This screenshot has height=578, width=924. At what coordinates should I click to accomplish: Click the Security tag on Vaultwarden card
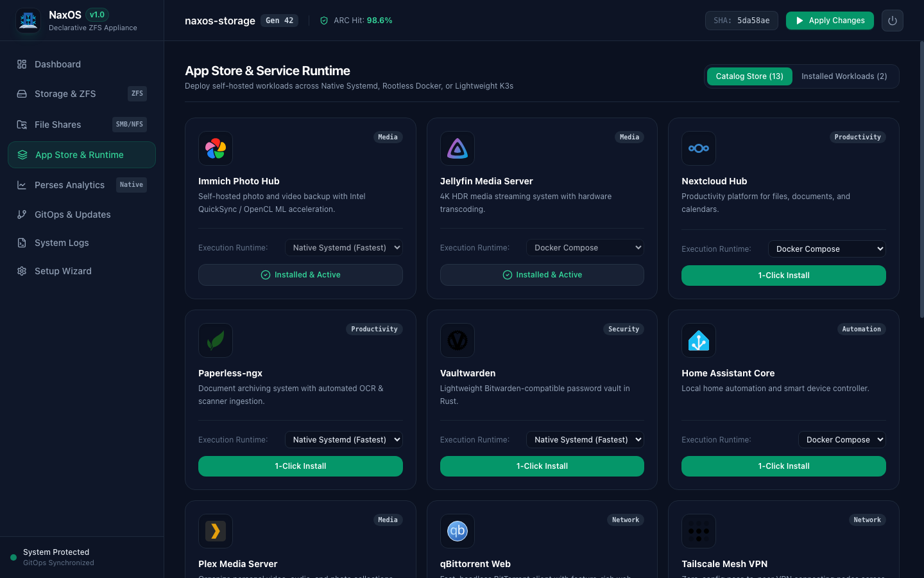[x=624, y=329]
